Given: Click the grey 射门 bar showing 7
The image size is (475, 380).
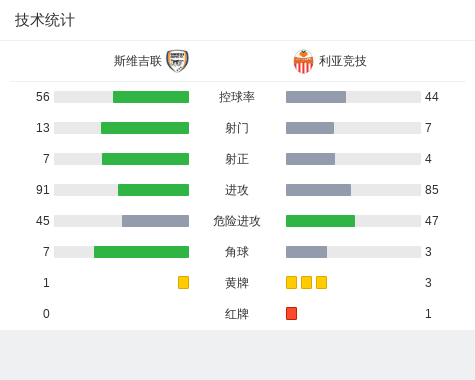Looking at the screenshot, I should pyautogui.click(x=310, y=128).
